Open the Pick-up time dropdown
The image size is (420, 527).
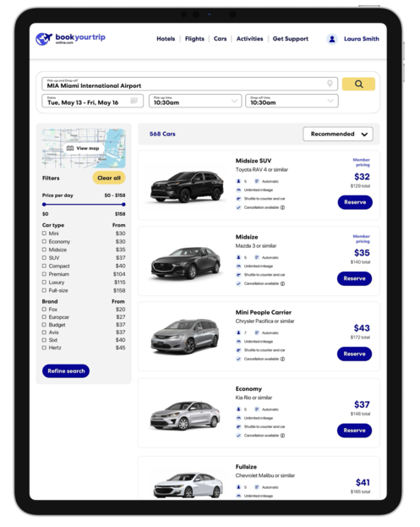(195, 101)
